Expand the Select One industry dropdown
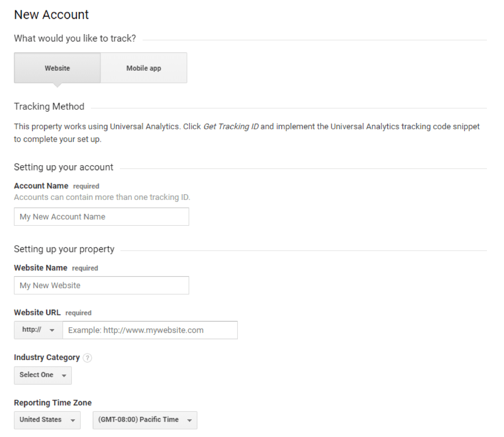This screenshot has height=437, width=504. pyautogui.click(x=43, y=376)
